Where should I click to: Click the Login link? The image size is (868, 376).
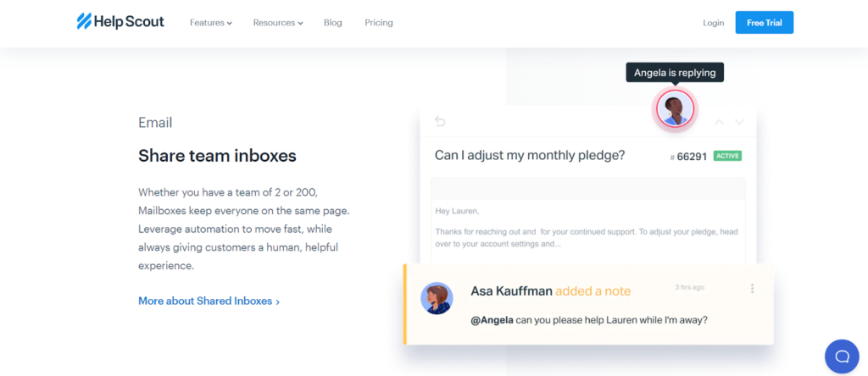(714, 23)
